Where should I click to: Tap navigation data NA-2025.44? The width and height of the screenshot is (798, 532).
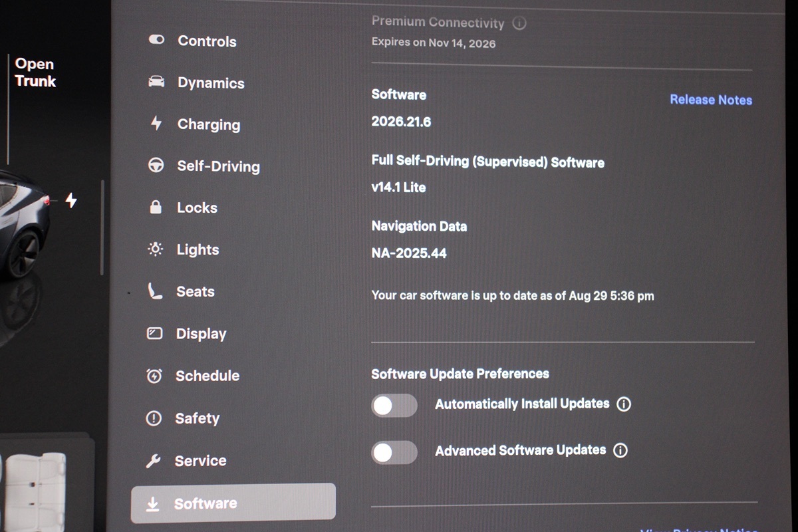pyautogui.click(x=409, y=253)
